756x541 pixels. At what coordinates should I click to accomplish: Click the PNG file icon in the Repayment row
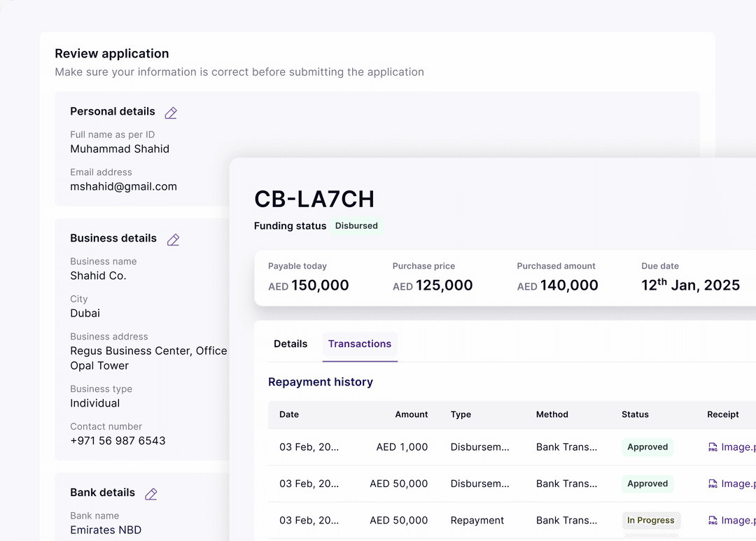[x=713, y=521]
